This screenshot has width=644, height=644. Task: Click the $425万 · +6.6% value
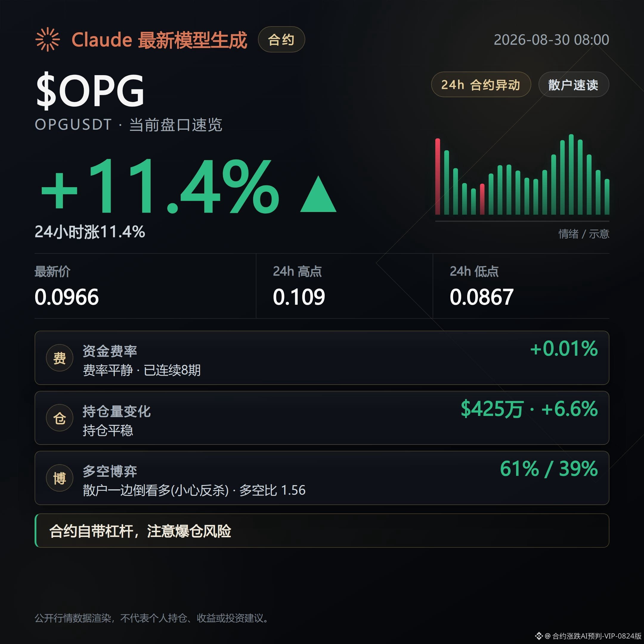[530, 409]
